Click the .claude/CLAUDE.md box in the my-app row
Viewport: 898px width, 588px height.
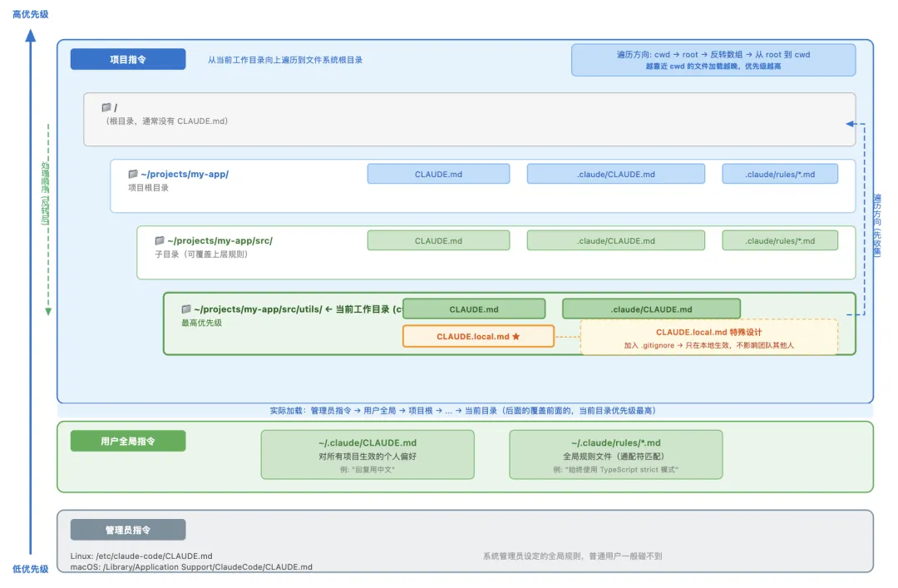615,174
